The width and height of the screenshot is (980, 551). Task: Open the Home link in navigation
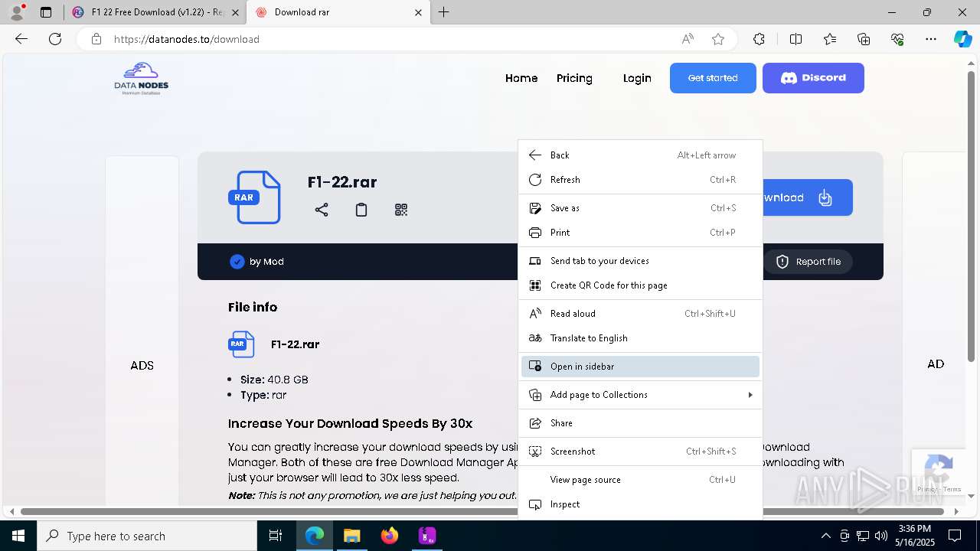tap(521, 78)
